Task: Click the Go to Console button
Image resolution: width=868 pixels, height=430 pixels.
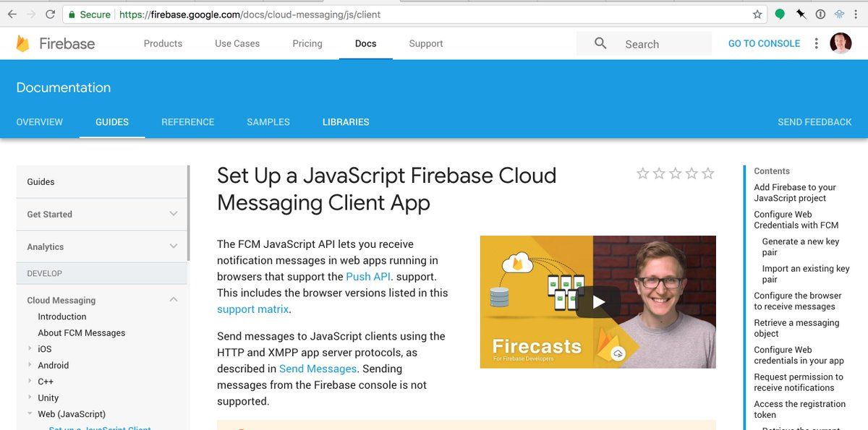Action: pyautogui.click(x=764, y=43)
